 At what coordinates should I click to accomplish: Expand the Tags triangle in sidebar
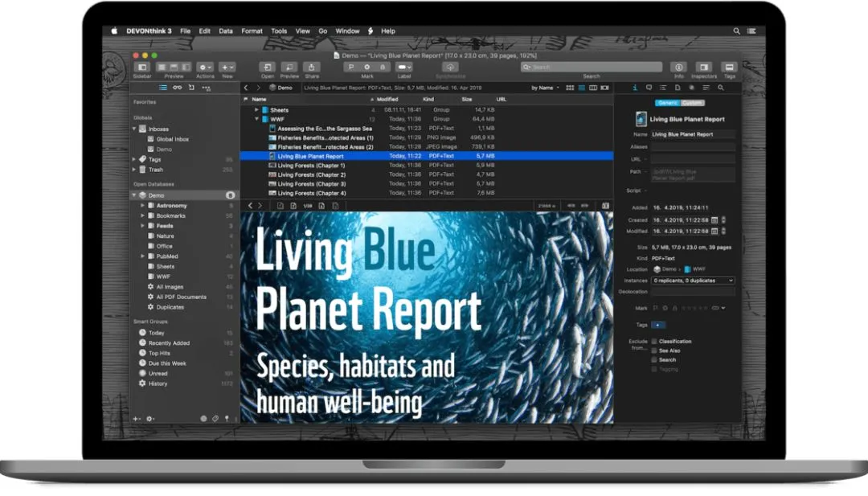click(x=134, y=159)
